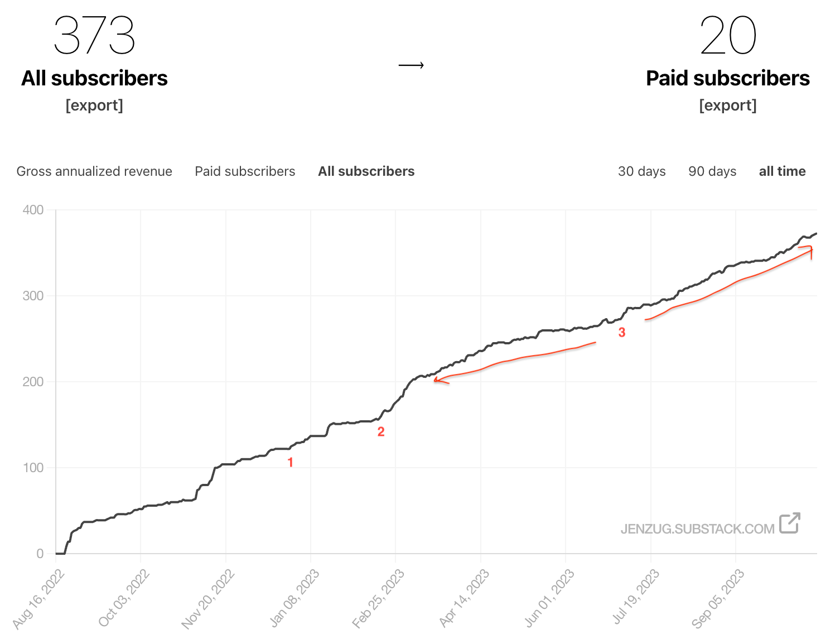The width and height of the screenshot is (840, 634).
Task: Click the red marker labeled 1
Action: pos(290,462)
